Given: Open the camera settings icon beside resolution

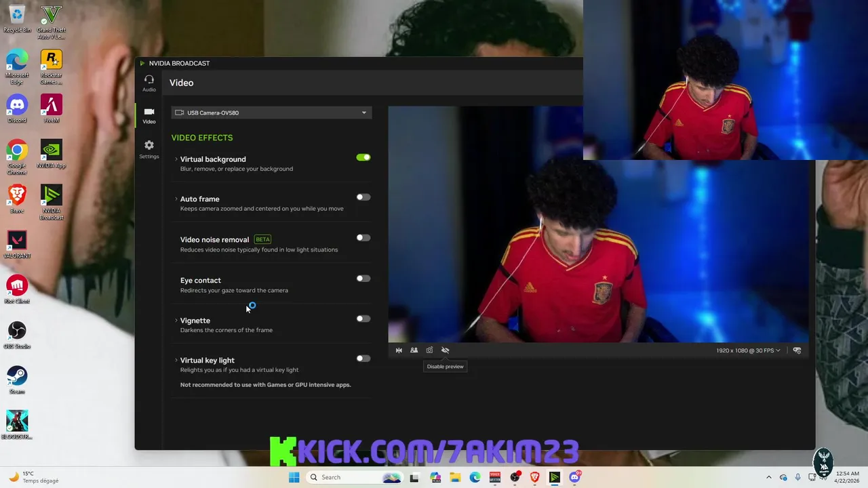Looking at the screenshot, I should [x=797, y=350].
